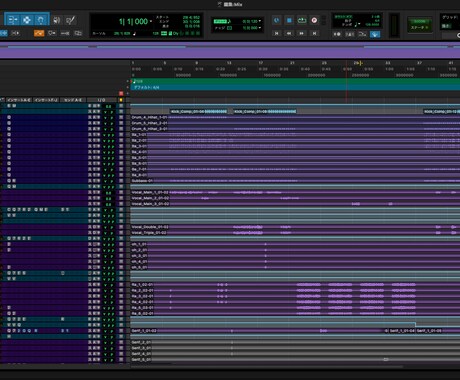The image size is (460, 380).
Task: Click the green status box right of meter
Action: (x=420, y=25)
